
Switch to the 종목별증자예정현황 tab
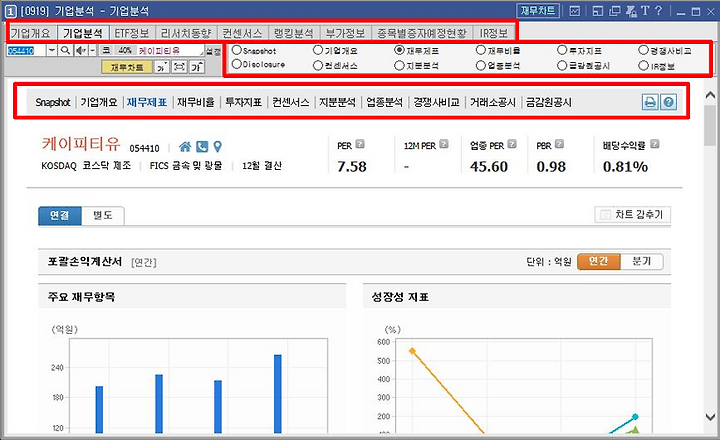click(x=422, y=33)
